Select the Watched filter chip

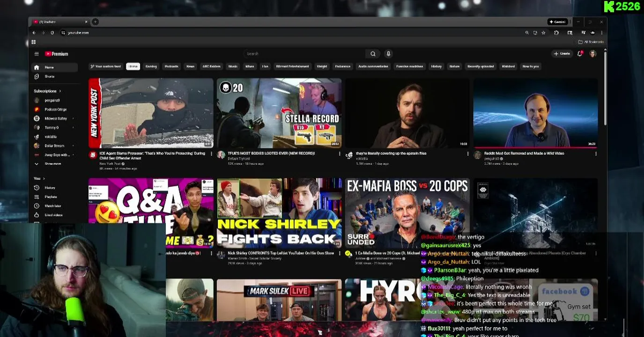(508, 66)
